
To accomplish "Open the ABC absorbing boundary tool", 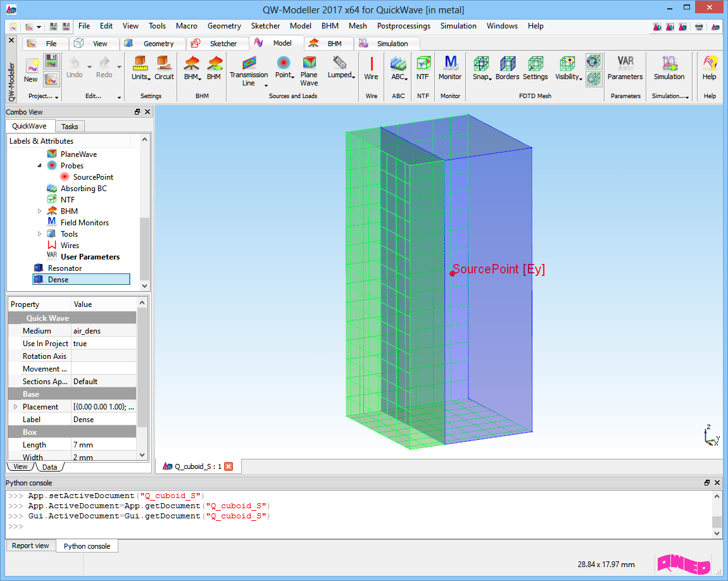I will (399, 68).
